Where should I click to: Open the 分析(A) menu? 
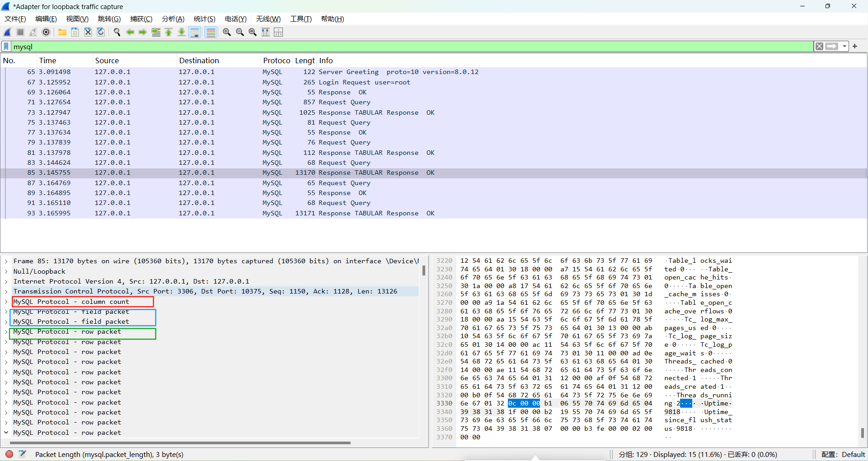pyautogui.click(x=173, y=19)
